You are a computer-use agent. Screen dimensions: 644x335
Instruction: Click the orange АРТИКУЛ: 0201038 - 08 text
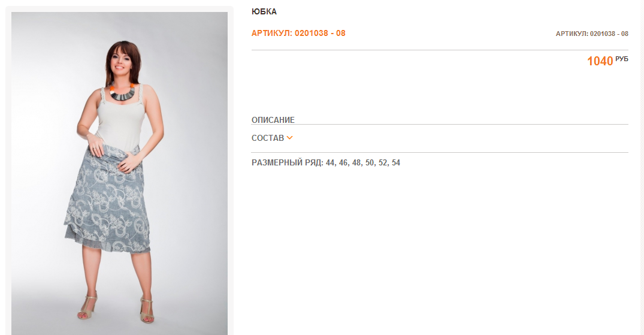[298, 34]
